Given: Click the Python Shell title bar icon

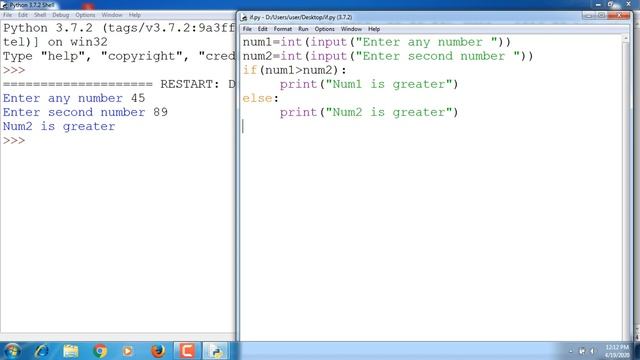Looking at the screenshot, I should tap(4, 5).
